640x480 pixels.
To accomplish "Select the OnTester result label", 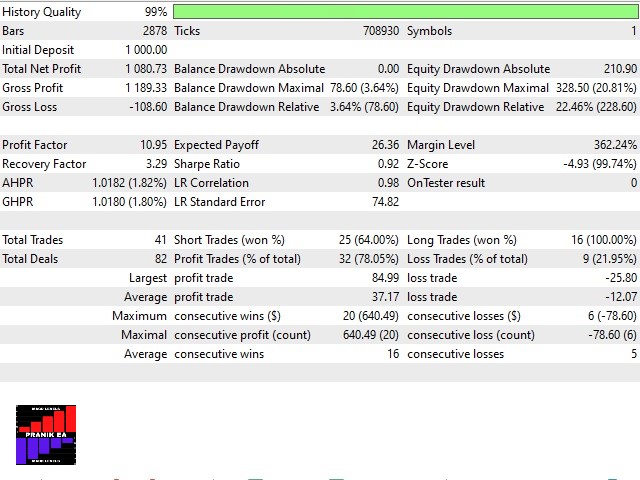I will click(x=446, y=183).
